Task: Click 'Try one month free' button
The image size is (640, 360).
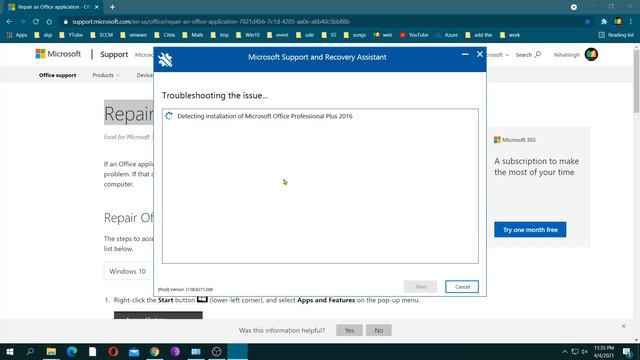Action: point(530,230)
